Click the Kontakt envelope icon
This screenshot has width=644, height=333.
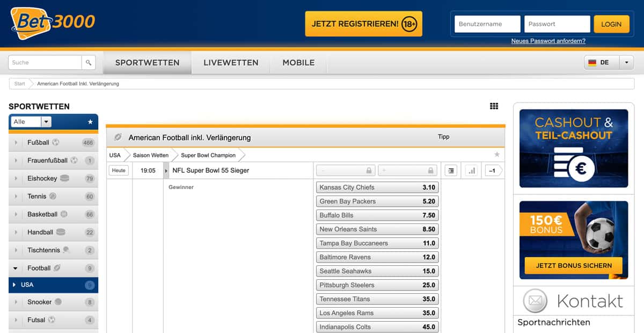(535, 301)
